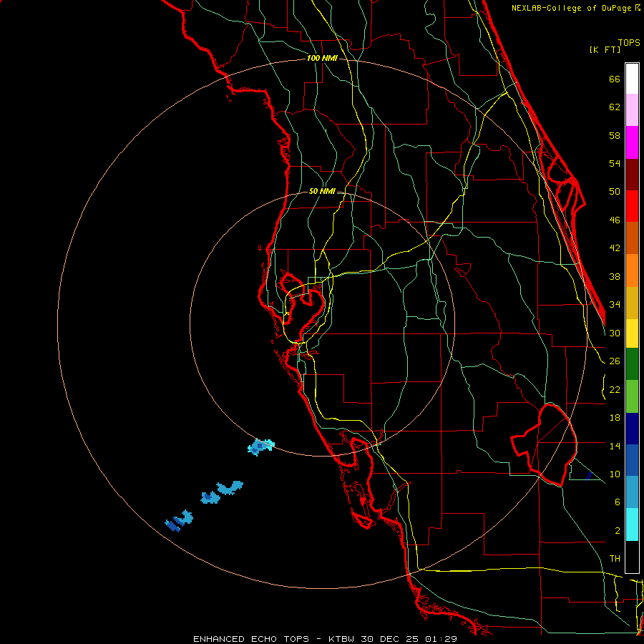
Task: Select the light green legend swatch
Action: 632,396
